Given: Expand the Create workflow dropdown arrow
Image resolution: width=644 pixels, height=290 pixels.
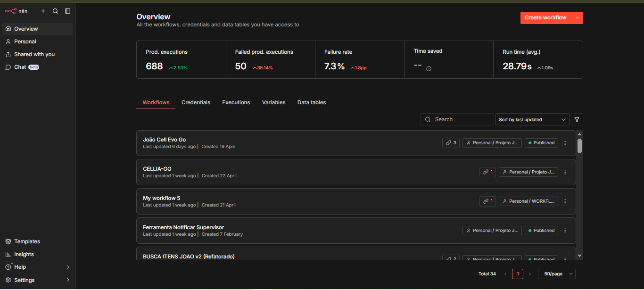Looking at the screenshot, I should pos(577,18).
